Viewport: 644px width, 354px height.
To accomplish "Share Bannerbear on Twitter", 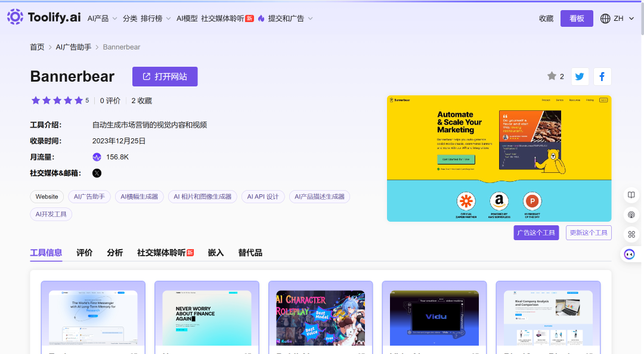I will click(x=580, y=76).
